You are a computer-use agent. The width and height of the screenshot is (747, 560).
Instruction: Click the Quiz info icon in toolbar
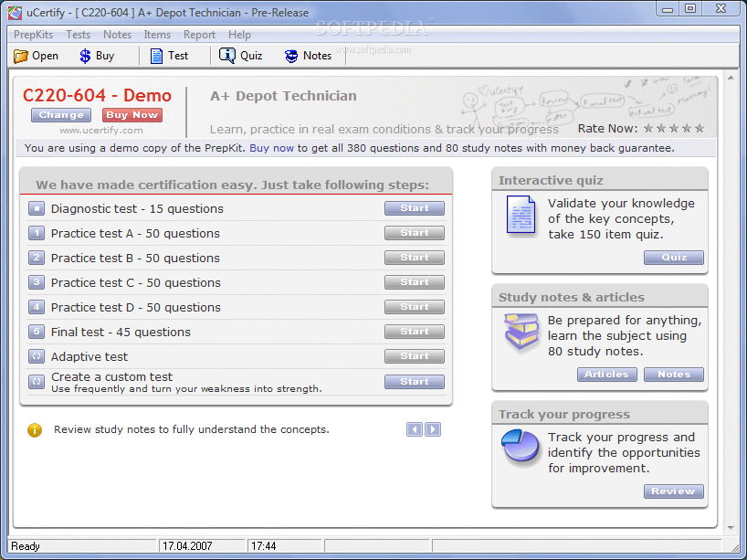point(226,56)
